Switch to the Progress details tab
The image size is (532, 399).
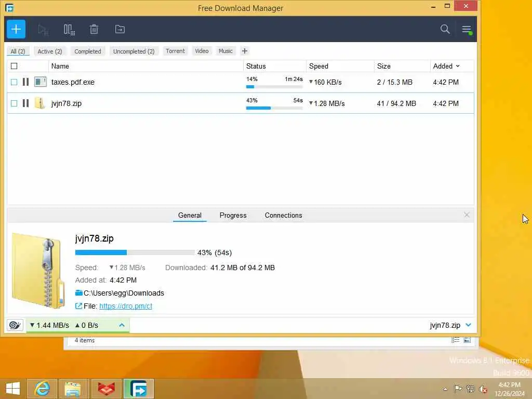tap(233, 216)
